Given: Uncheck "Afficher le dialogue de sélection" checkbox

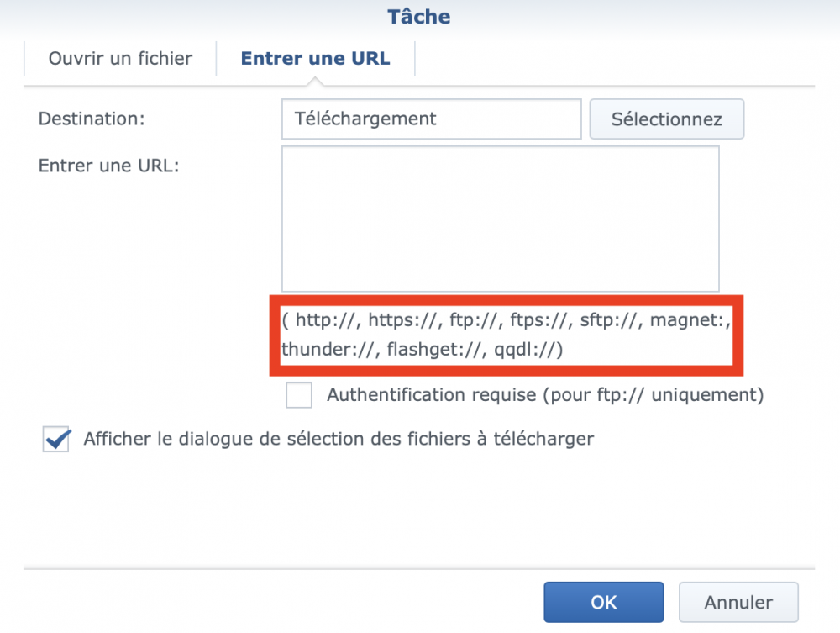Looking at the screenshot, I should tap(56, 439).
